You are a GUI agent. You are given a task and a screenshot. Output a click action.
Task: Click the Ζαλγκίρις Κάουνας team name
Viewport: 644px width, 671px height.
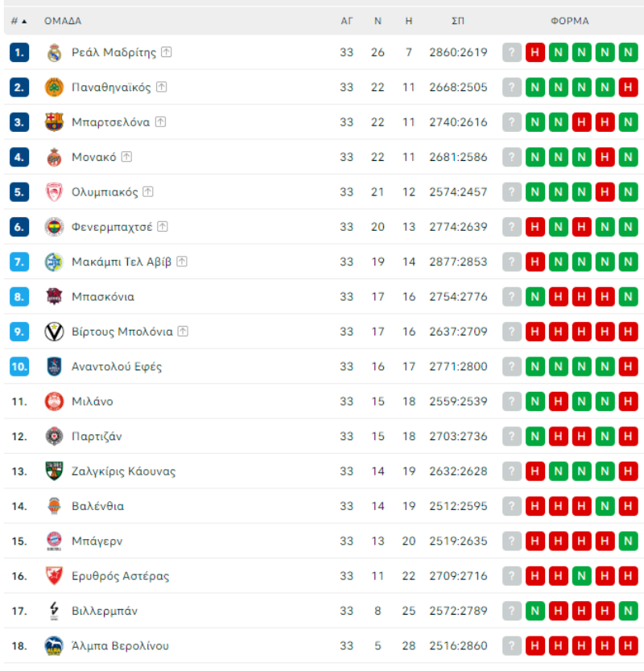pos(123,471)
